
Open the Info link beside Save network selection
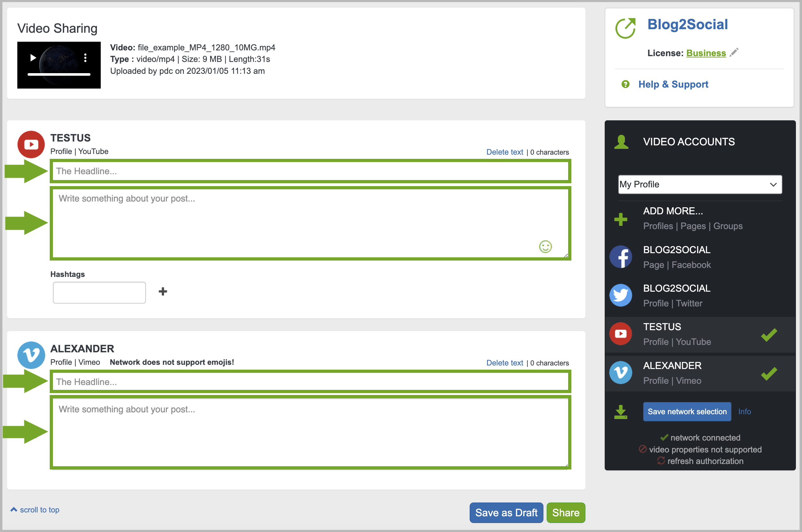click(x=744, y=412)
